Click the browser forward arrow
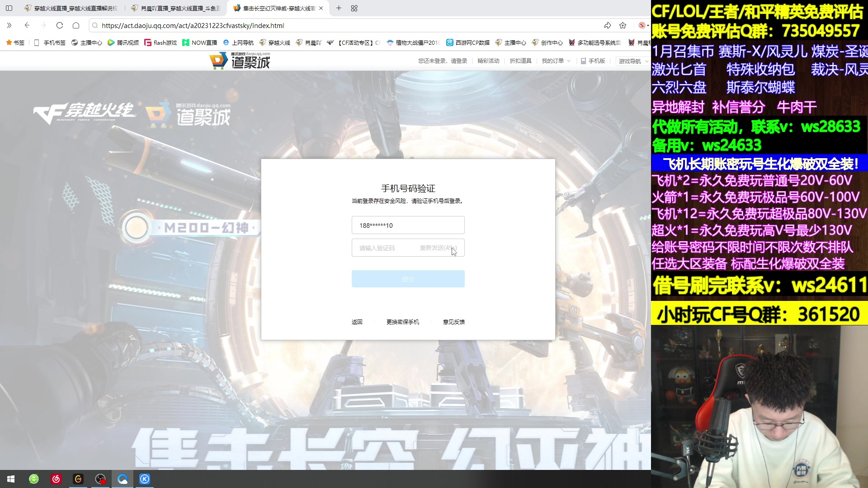This screenshot has height=488, width=868. click(43, 25)
